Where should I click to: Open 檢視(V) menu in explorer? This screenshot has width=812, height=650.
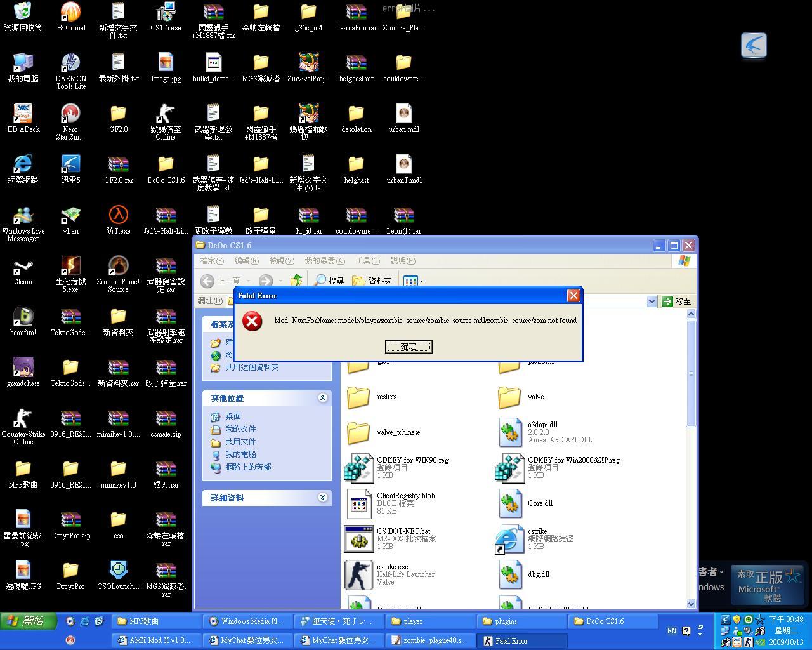coord(281,261)
